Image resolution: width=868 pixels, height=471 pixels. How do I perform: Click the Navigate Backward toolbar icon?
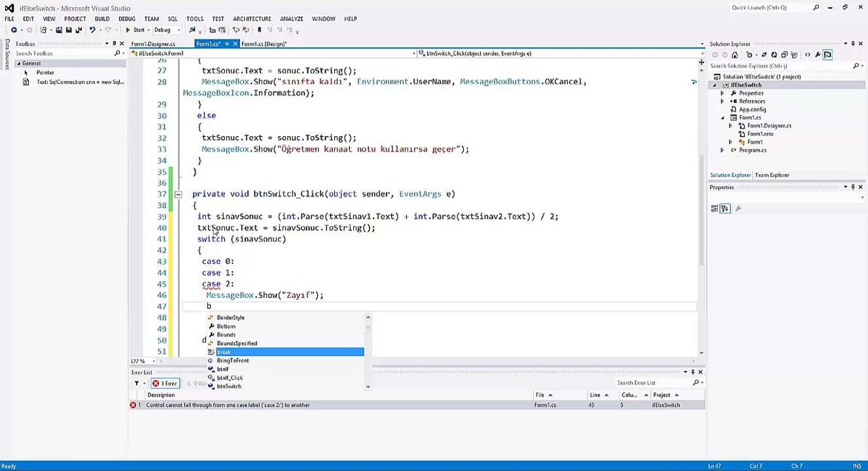(13, 30)
